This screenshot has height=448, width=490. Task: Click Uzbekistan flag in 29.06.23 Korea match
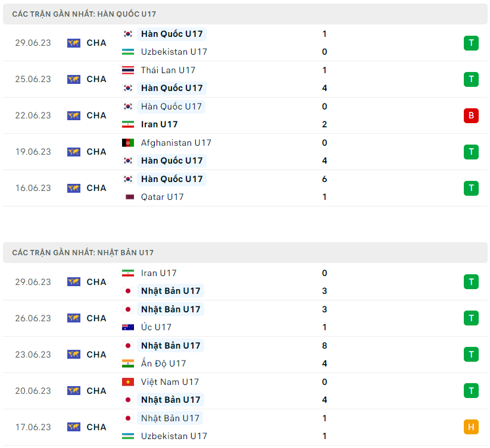click(x=128, y=52)
